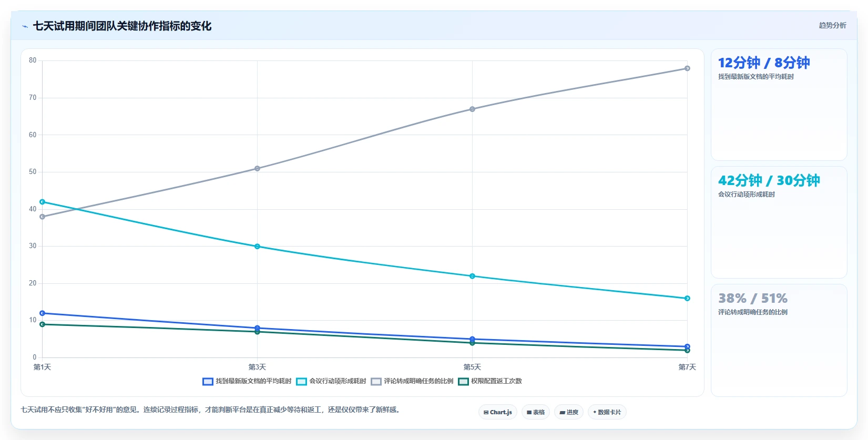Screen dimensions: 868x440
Task: Select the cyan line point at 第1天
Action: coord(43,202)
